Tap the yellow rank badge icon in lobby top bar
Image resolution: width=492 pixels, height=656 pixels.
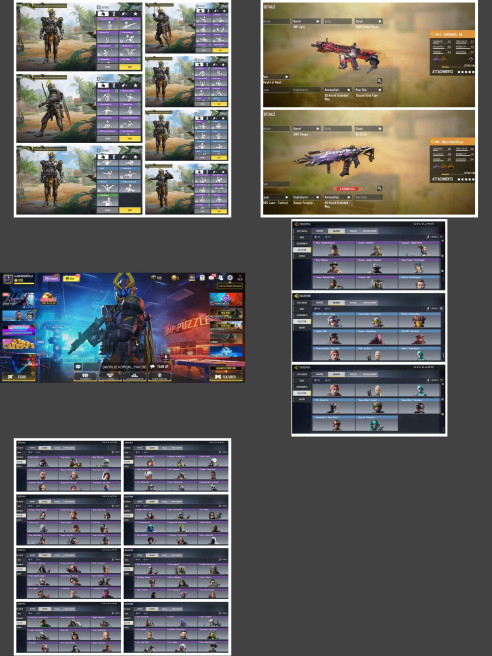[192, 278]
